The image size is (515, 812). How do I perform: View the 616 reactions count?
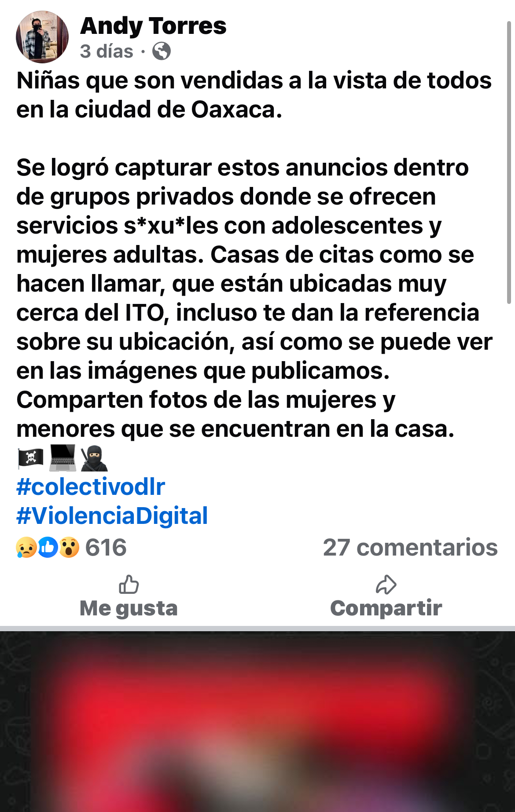[x=106, y=547]
